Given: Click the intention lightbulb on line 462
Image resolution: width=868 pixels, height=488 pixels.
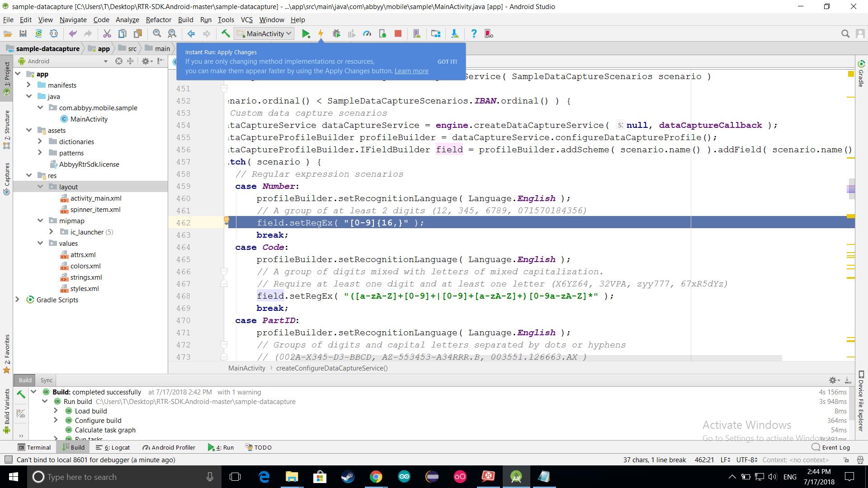Looking at the screenshot, I should [x=226, y=221].
